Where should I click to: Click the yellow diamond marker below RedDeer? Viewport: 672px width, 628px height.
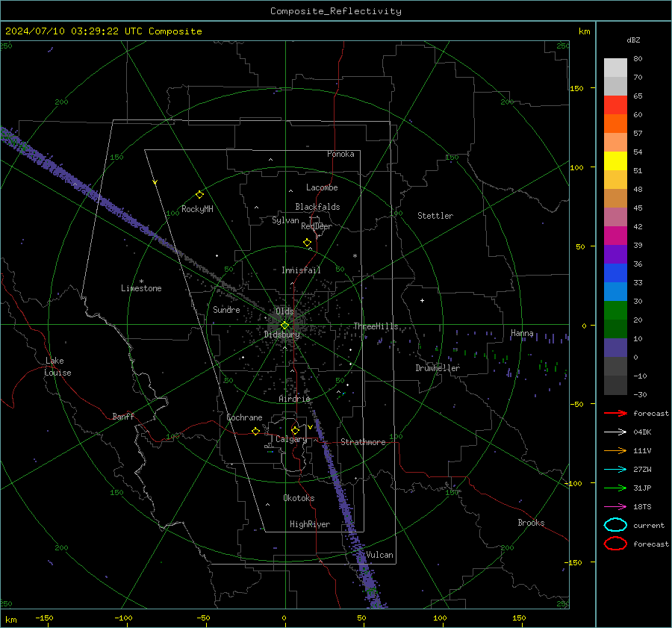[x=307, y=243]
